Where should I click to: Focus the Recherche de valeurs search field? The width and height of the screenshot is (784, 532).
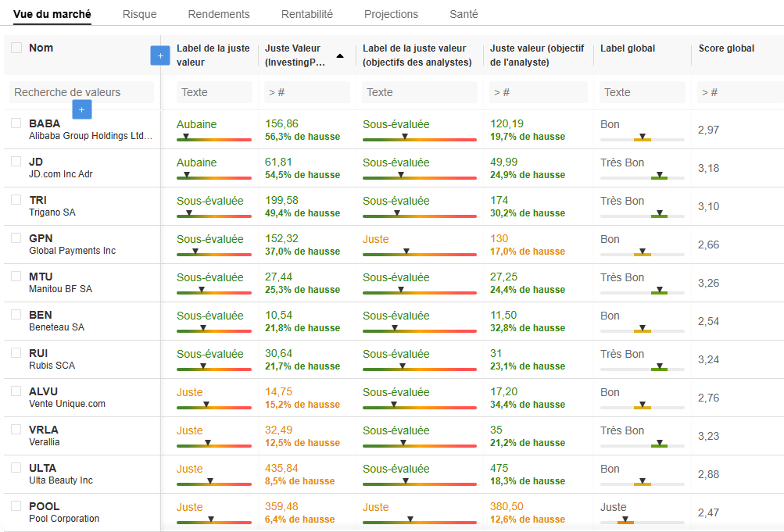[x=81, y=92]
